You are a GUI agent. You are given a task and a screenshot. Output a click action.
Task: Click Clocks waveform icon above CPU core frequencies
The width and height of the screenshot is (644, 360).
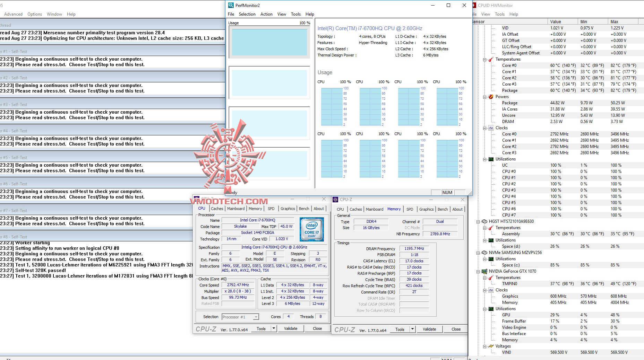[491, 128]
